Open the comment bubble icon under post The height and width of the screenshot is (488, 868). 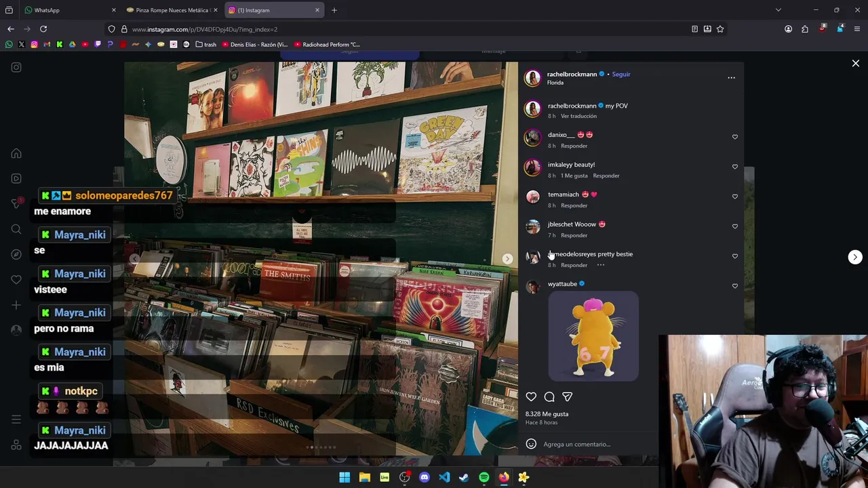click(x=549, y=397)
